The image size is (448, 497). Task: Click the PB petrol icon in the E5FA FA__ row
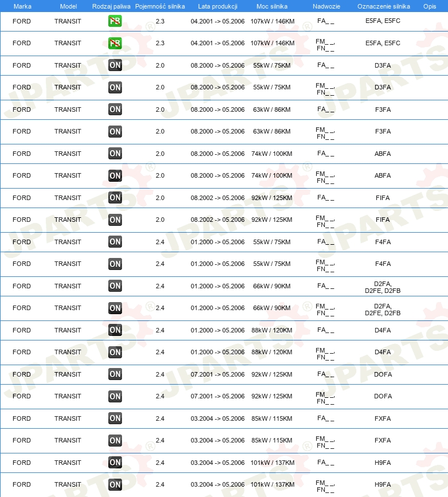[115, 21]
